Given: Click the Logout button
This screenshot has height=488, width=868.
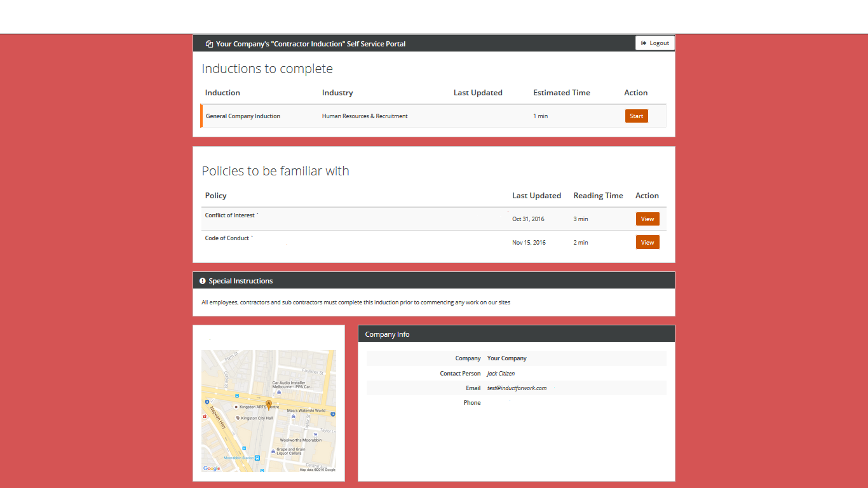Looking at the screenshot, I should pyautogui.click(x=655, y=43).
